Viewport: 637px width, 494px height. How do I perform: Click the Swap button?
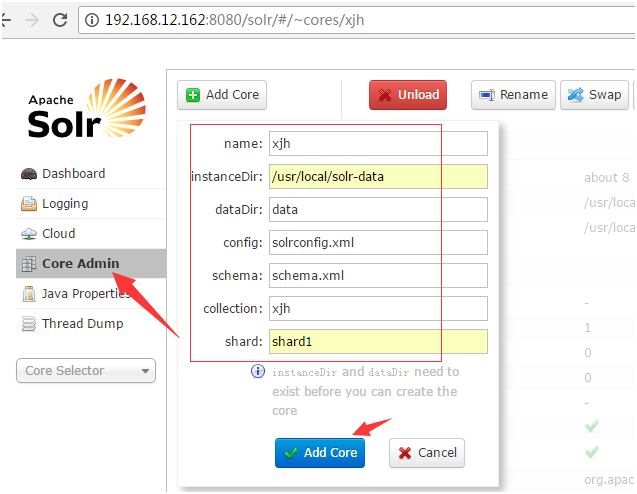[594, 95]
